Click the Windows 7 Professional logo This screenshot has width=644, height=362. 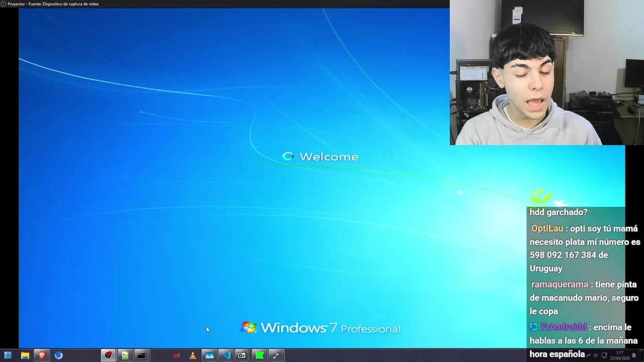[320, 328]
